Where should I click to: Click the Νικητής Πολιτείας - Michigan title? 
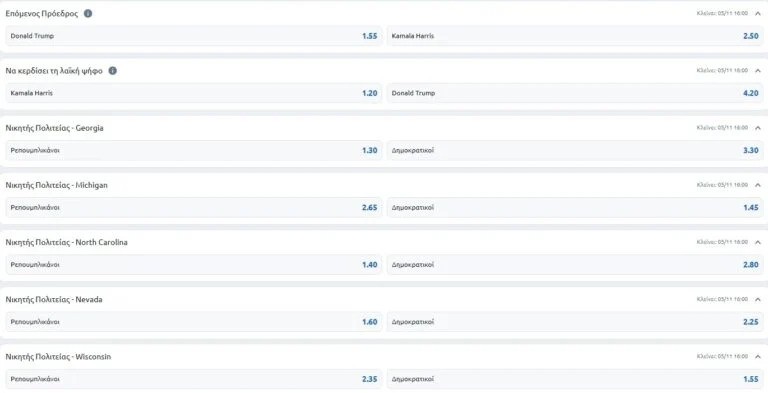pos(56,185)
